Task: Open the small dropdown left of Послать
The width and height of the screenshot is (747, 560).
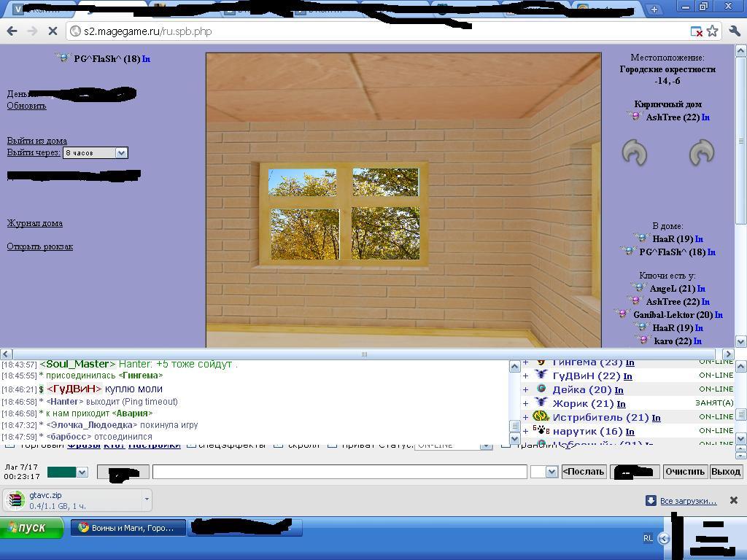Action: (544, 472)
